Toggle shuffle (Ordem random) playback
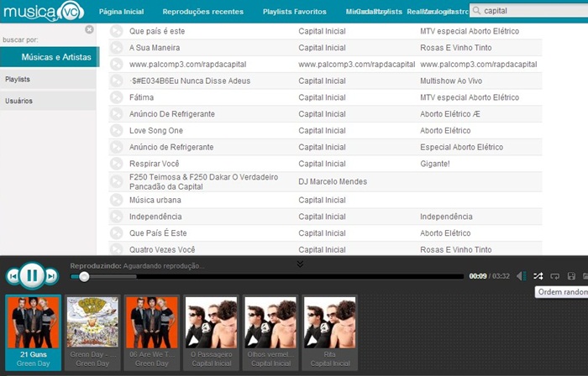The image size is (588, 376). click(538, 276)
